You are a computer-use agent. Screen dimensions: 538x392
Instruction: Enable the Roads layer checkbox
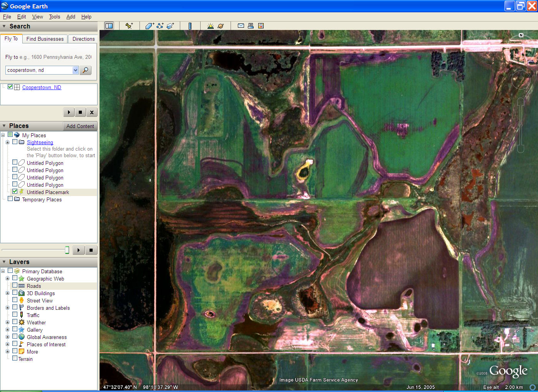coord(15,285)
